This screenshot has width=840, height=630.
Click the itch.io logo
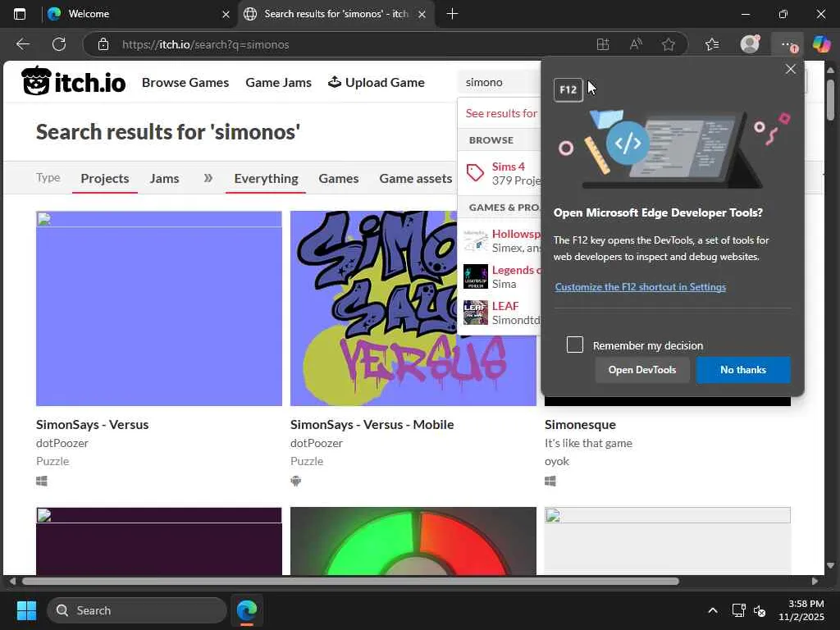pyautogui.click(x=73, y=82)
